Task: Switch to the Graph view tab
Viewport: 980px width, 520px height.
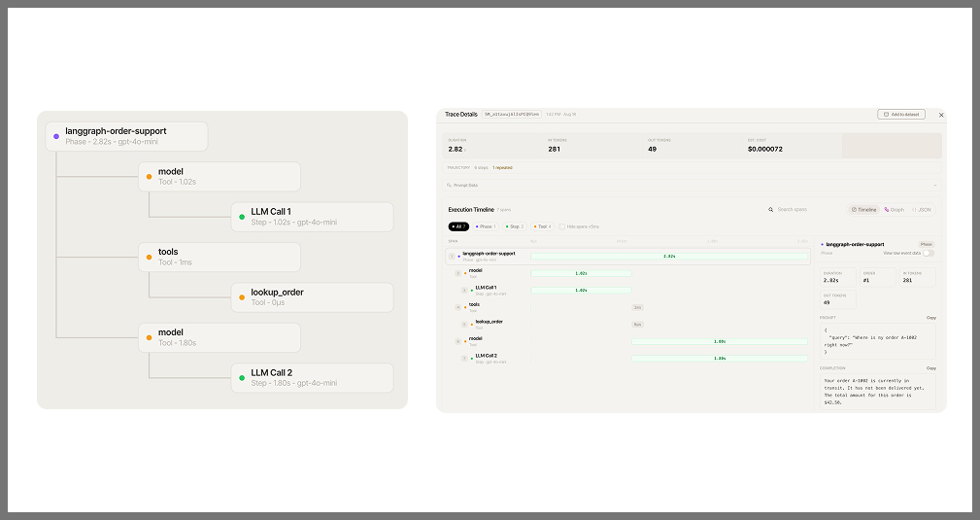Action: (895, 210)
